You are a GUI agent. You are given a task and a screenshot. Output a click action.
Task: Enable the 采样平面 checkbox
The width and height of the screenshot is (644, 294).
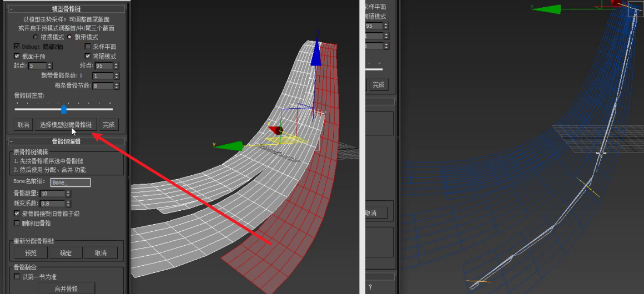pos(88,47)
